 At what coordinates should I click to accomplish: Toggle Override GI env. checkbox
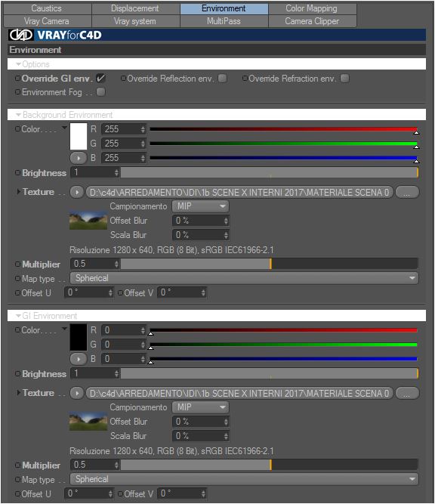(x=101, y=78)
